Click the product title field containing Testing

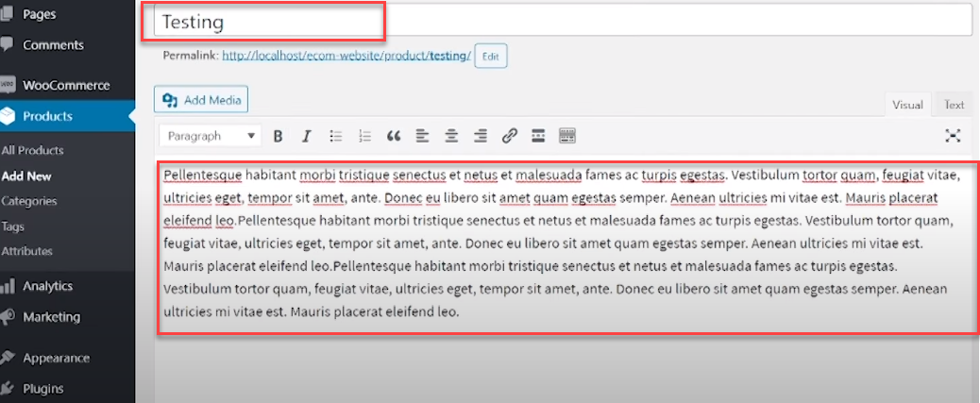tap(563, 22)
